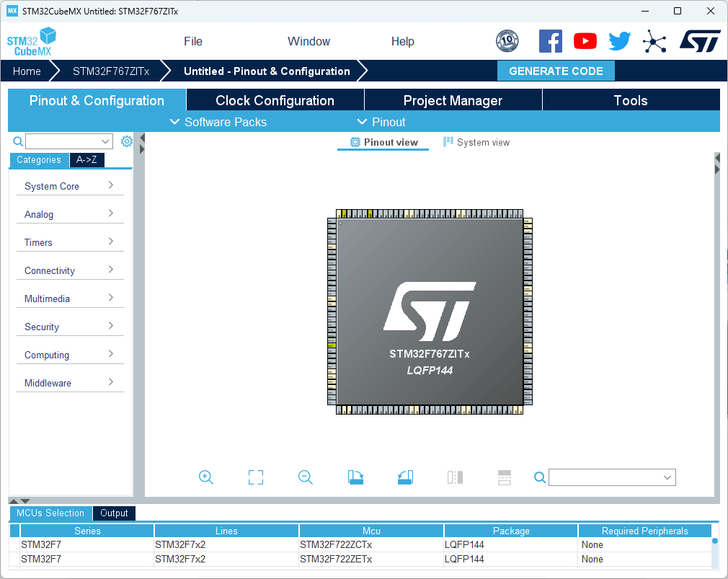Click the horizontal split view icon
Viewport: 728px width, 579px height.
[505, 477]
